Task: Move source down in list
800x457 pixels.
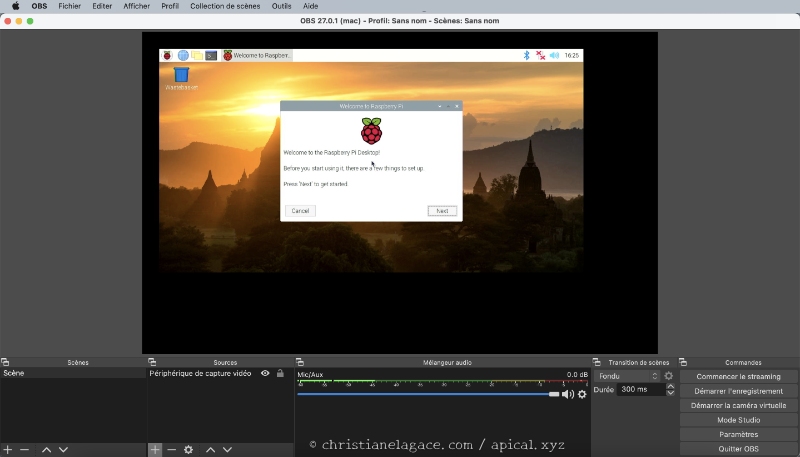Action: (x=227, y=449)
